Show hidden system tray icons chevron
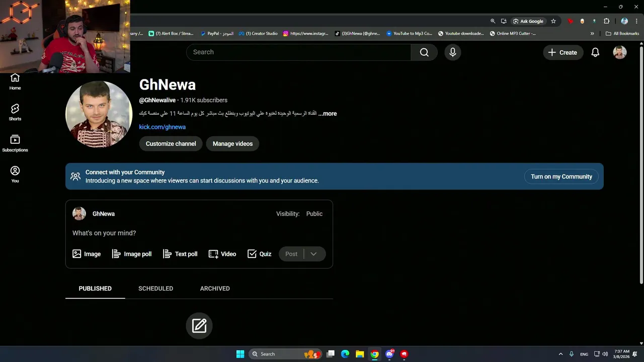This screenshot has width=644, height=362. pyautogui.click(x=560, y=354)
